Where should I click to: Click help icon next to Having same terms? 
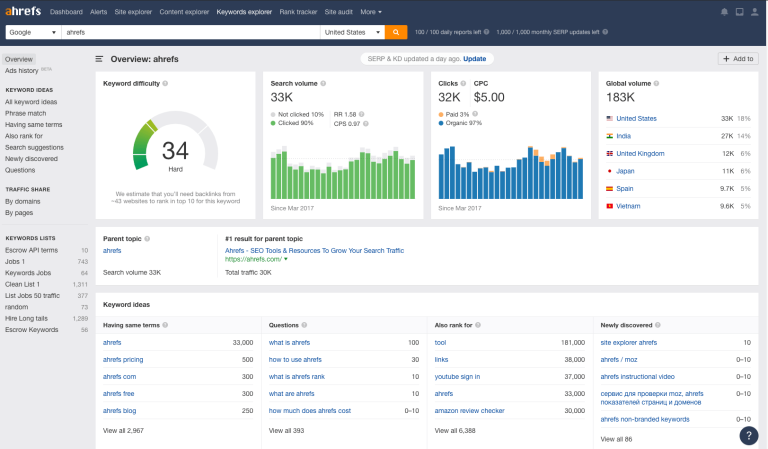click(x=165, y=325)
